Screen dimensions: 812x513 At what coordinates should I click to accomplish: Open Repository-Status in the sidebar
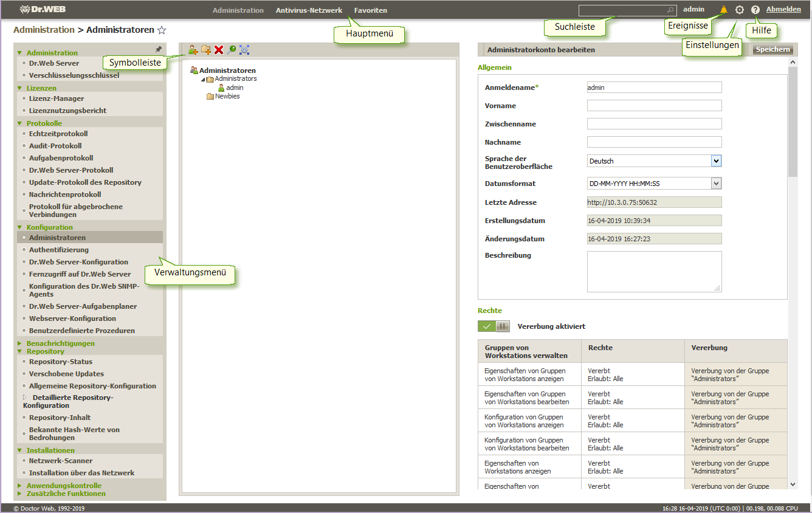pos(61,362)
